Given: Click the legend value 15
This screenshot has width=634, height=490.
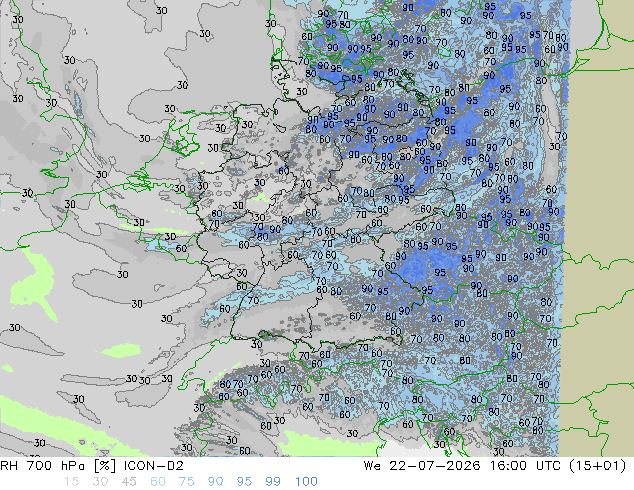Looking at the screenshot, I should pos(72,482).
